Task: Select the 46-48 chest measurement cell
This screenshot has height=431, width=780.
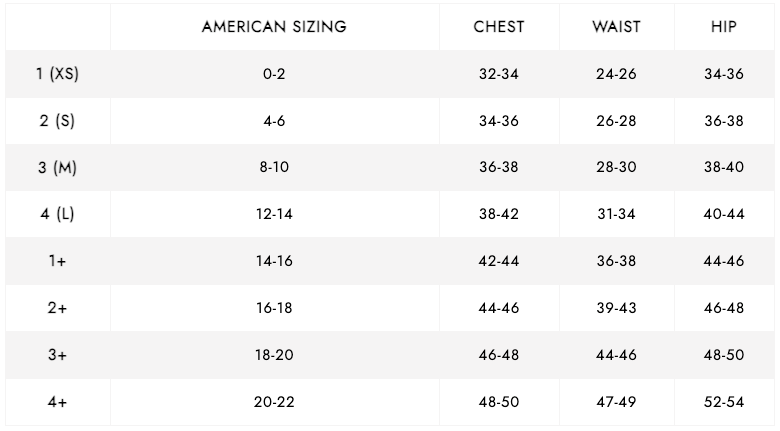Action: coord(498,355)
